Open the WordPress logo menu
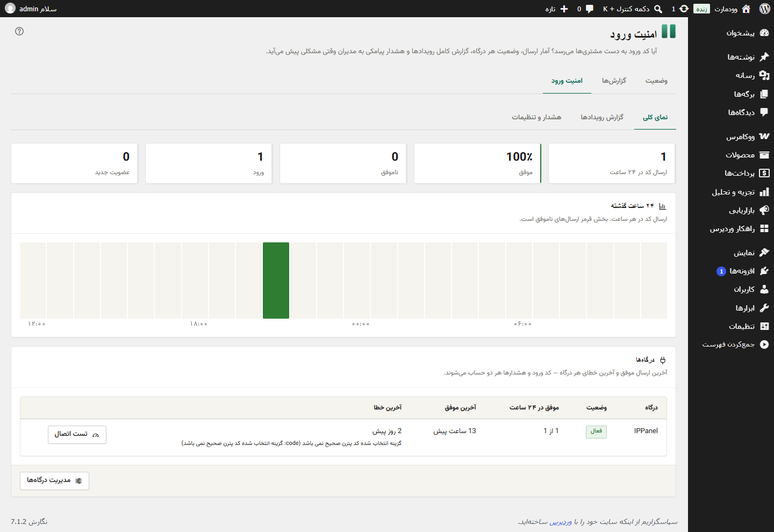 click(x=764, y=9)
